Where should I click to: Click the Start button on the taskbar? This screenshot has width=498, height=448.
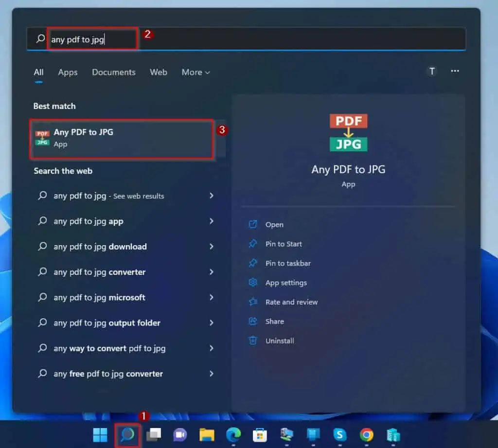pos(100,435)
